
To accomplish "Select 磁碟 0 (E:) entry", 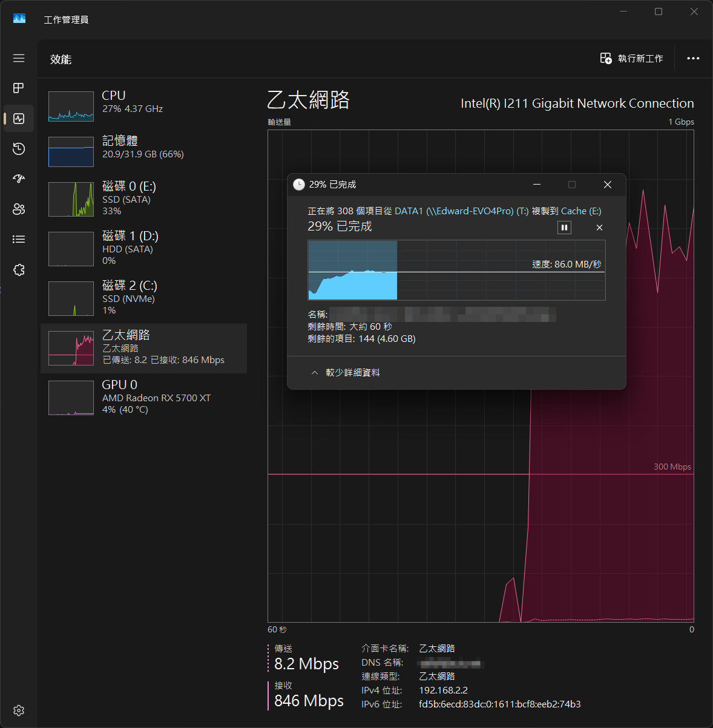I will coord(143,199).
